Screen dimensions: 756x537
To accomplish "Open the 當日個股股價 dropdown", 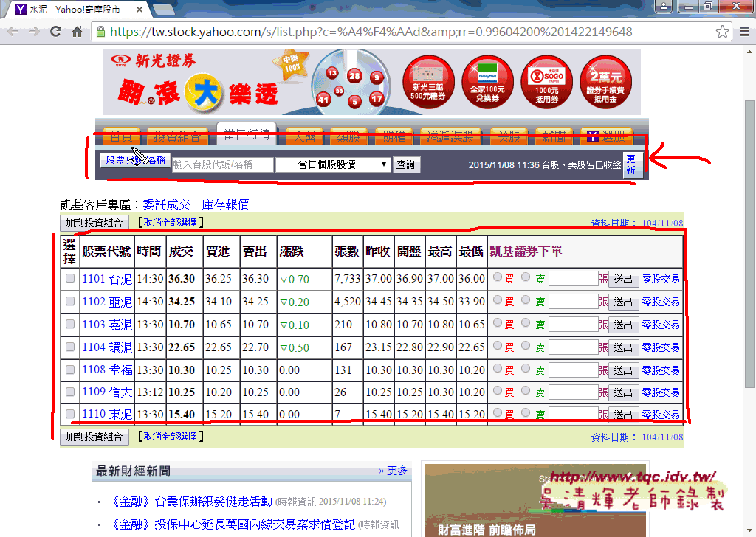I will click(333, 164).
